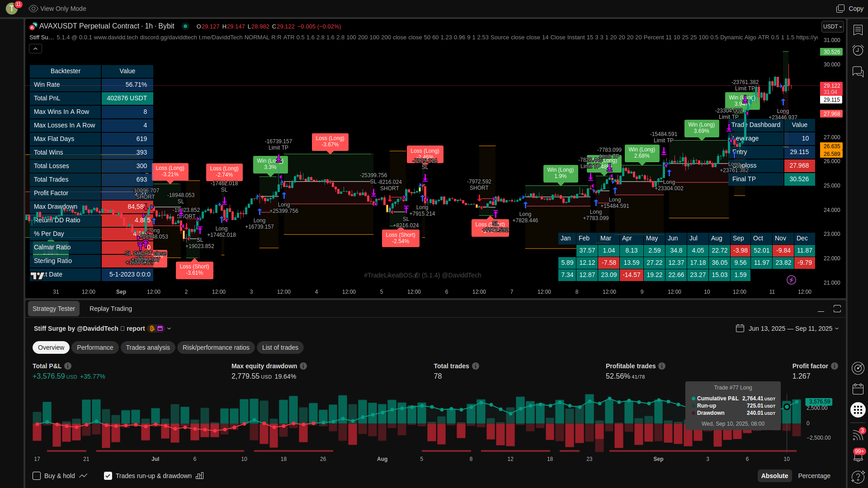Open the USDT currency dropdown
The height and width of the screenshot is (488, 868).
point(832,27)
